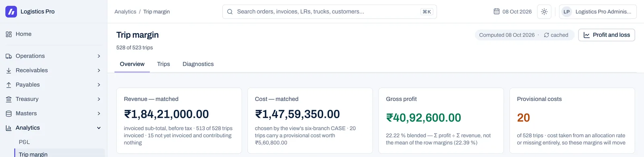
Task: Open the Profit and loss report
Action: (607, 35)
